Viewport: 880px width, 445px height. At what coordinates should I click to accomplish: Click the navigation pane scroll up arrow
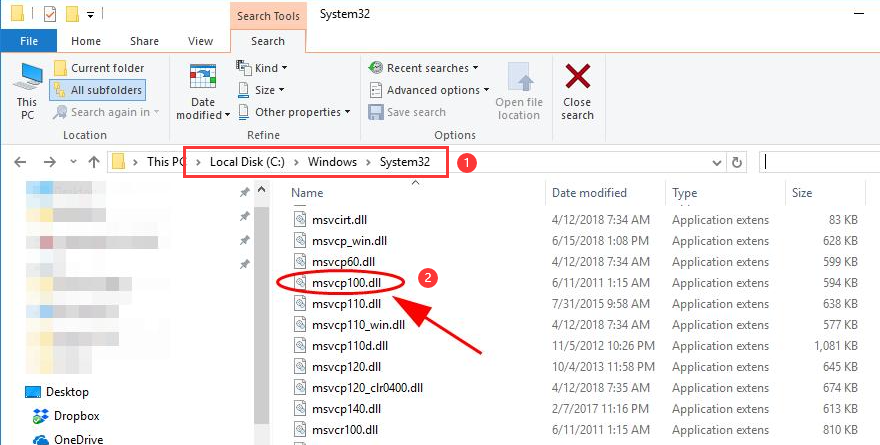[x=262, y=191]
